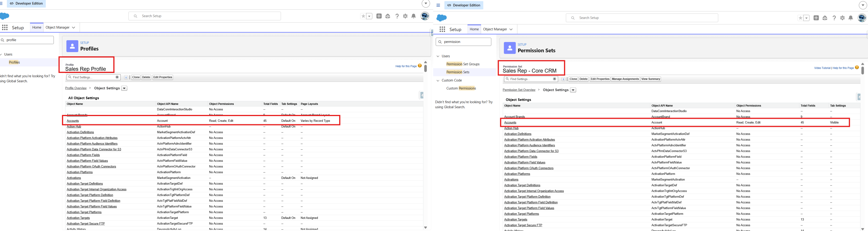
Task: Open Accounts object in Sales Rep - Core CRM table
Action: click(510, 122)
